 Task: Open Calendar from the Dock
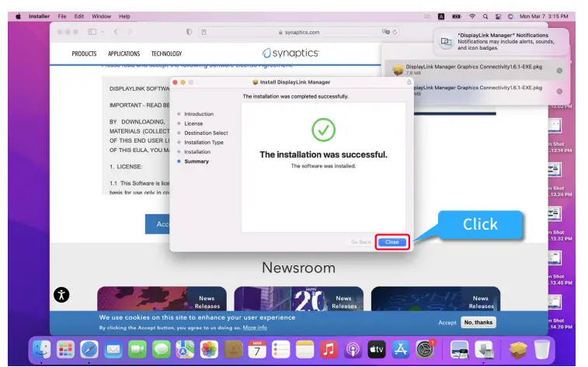click(257, 350)
